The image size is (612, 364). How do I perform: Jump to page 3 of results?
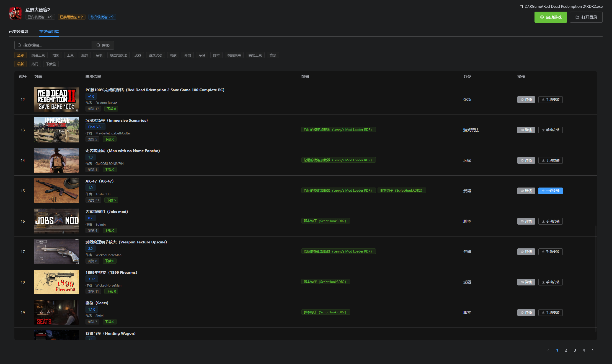[575, 350]
